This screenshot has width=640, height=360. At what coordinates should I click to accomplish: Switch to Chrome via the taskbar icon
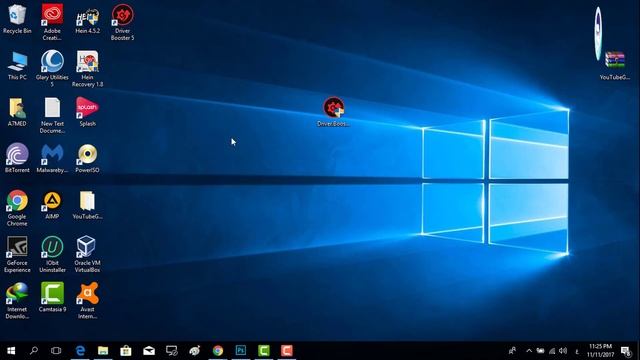tap(218, 351)
